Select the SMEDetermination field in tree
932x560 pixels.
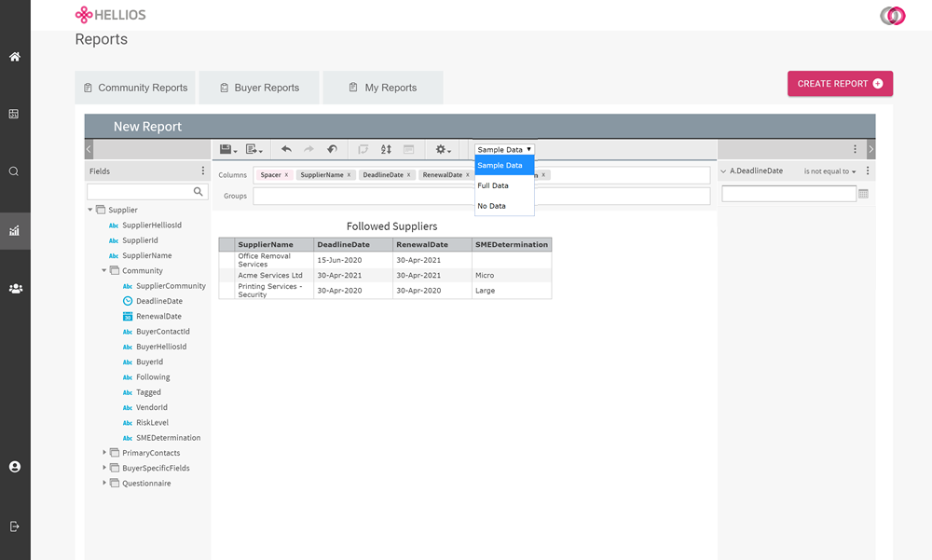(x=168, y=438)
